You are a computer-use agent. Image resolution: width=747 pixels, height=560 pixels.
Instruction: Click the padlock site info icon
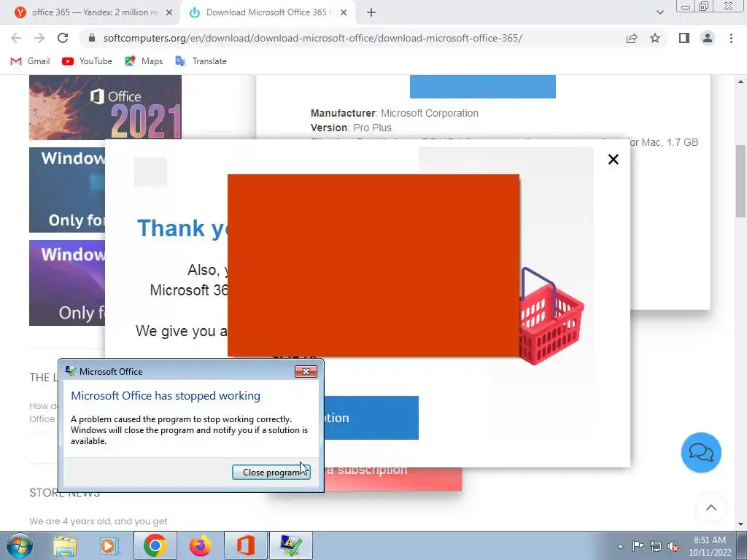click(x=92, y=38)
